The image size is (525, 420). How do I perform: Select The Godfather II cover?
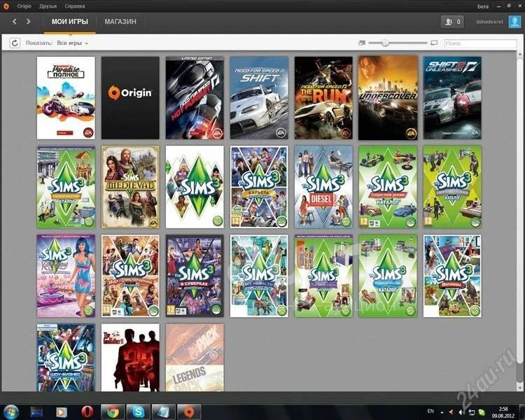pos(130,358)
